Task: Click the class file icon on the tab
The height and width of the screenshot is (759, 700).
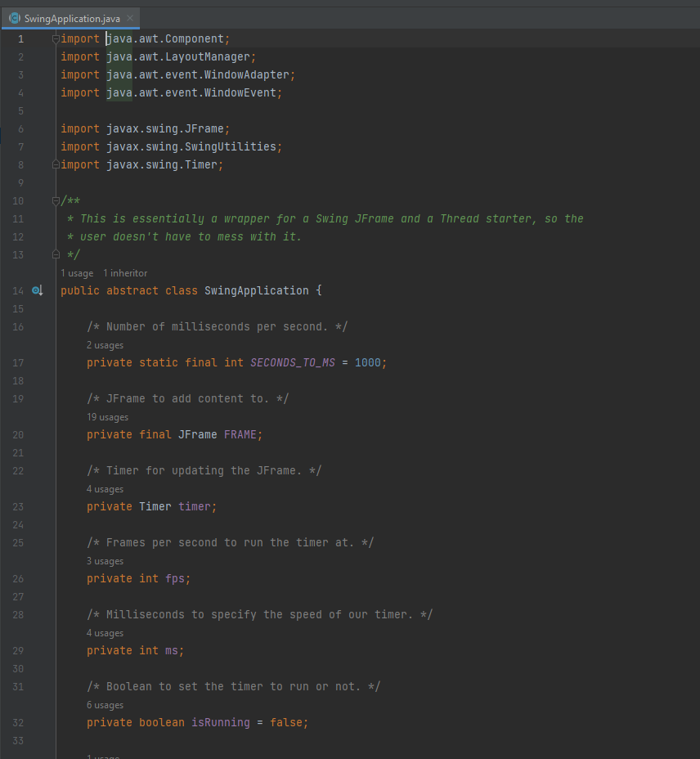Action: coord(15,18)
